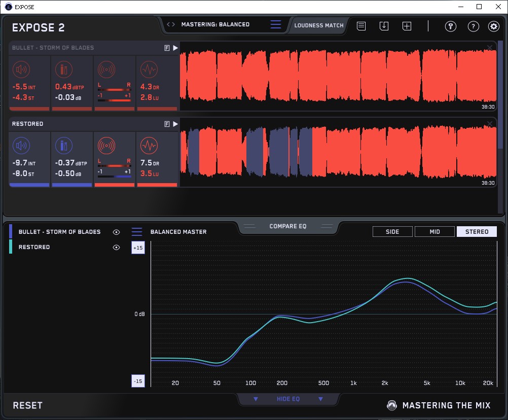508x420 pixels.
Task: Click the export download icon in toolbar
Action: pos(384,26)
